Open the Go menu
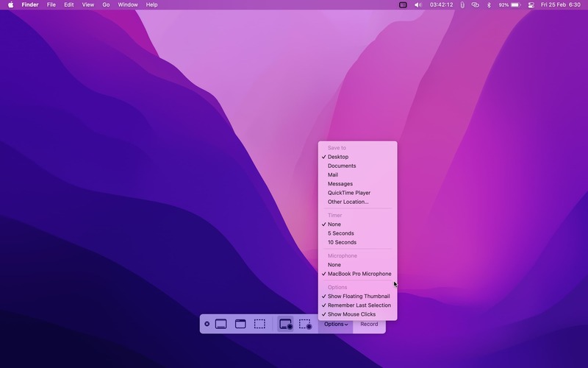Image resolution: width=588 pixels, height=368 pixels. [106, 5]
